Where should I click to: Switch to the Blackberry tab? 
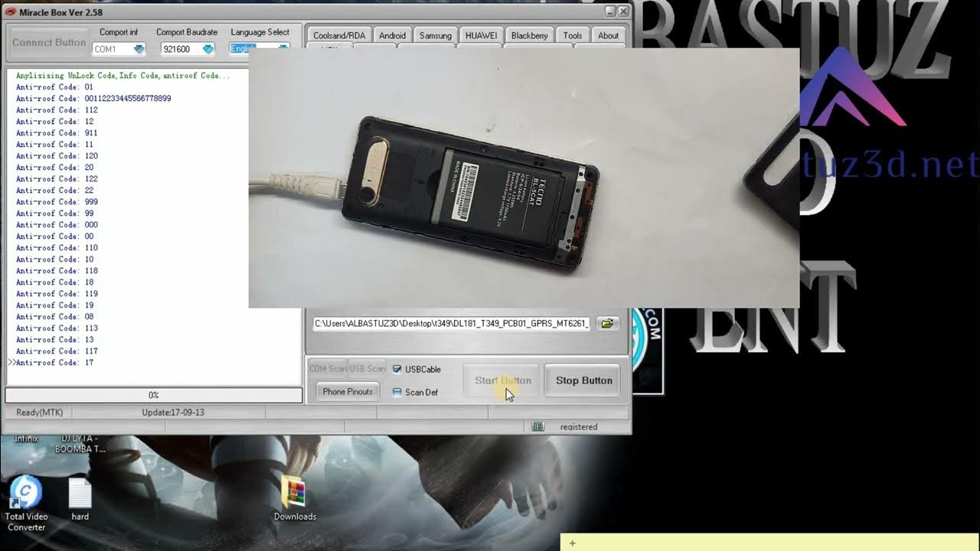click(530, 35)
